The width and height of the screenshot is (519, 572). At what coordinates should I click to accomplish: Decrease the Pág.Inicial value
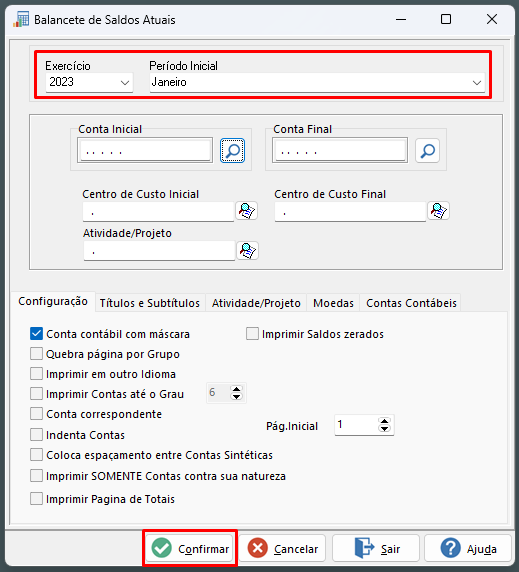[x=384, y=429]
